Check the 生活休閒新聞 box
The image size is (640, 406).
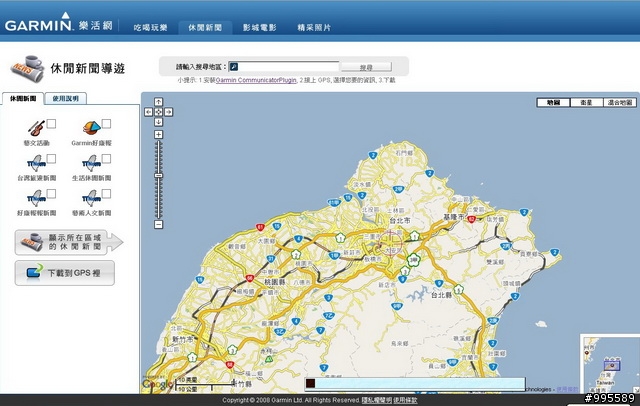tap(106, 159)
